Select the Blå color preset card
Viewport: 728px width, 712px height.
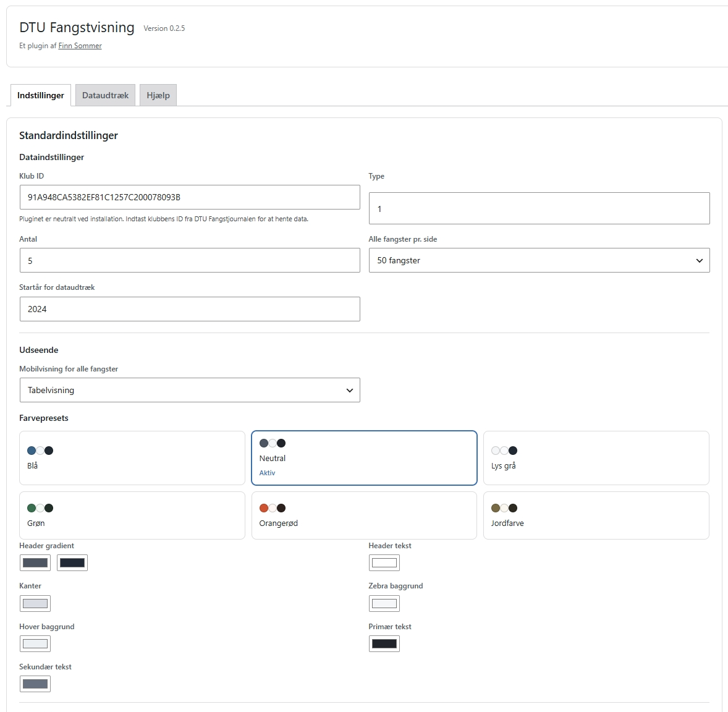[132, 458]
